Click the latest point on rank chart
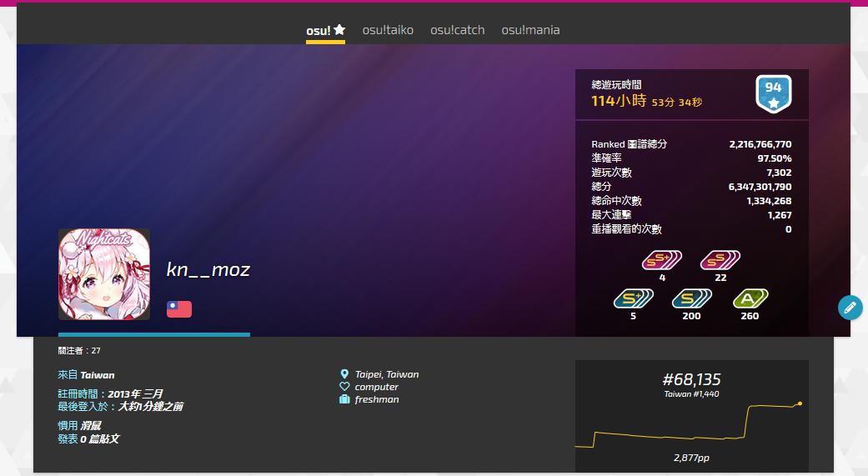 click(800, 403)
